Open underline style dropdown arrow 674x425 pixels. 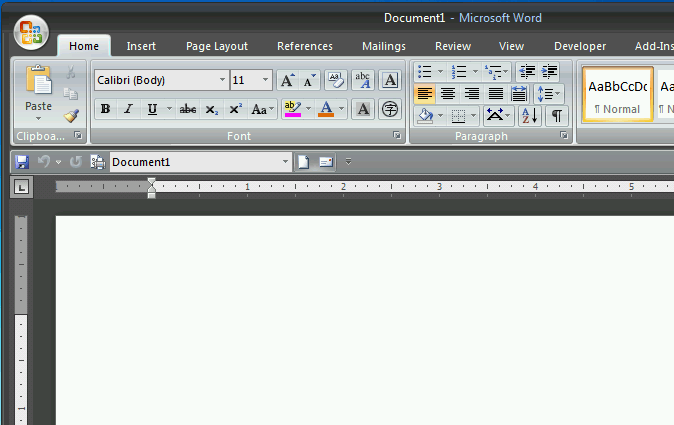click(x=169, y=109)
